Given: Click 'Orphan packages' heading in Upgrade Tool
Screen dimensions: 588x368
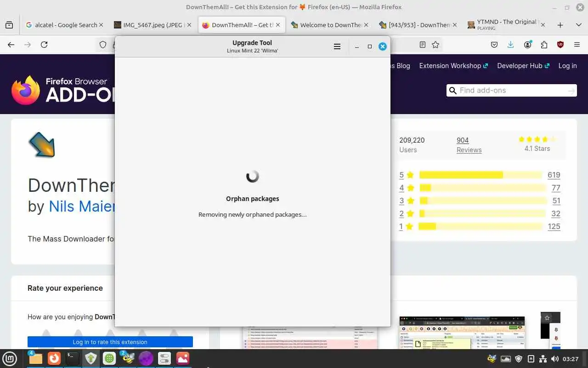Looking at the screenshot, I should pos(252,199).
